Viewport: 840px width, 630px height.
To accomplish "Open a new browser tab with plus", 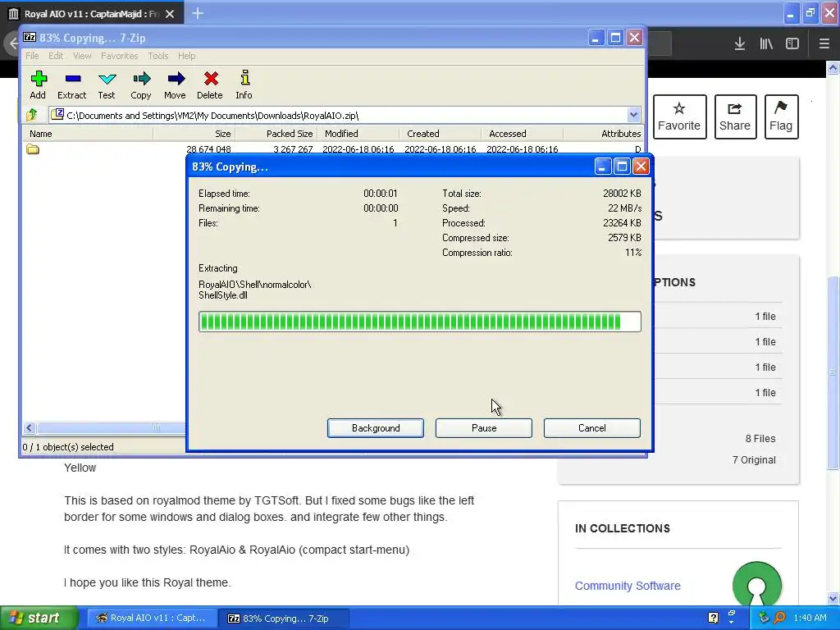I will click(x=198, y=13).
